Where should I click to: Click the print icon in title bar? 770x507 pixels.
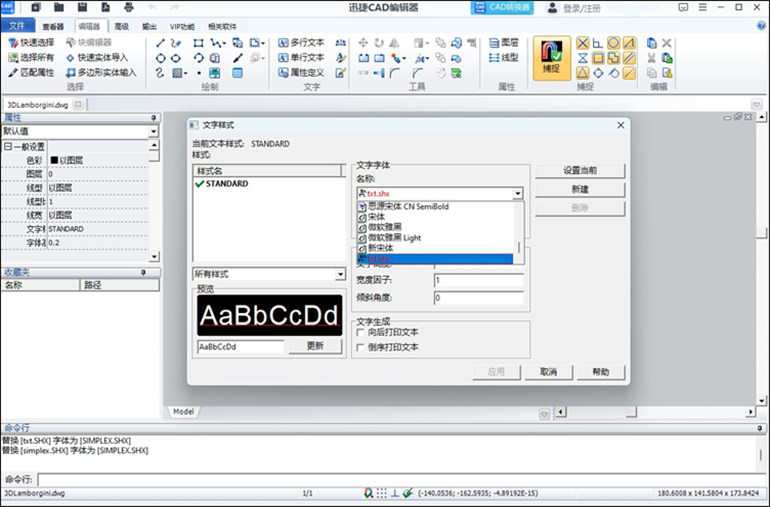(x=129, y=7)
